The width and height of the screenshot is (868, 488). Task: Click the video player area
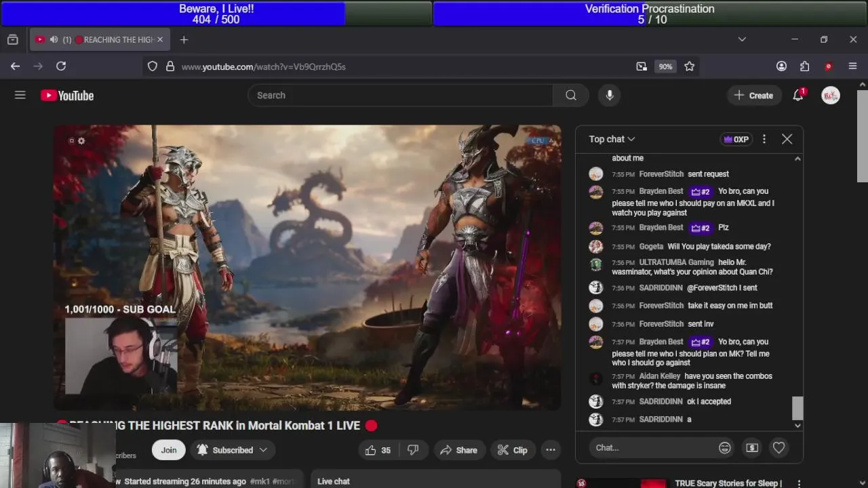point(307,267)
